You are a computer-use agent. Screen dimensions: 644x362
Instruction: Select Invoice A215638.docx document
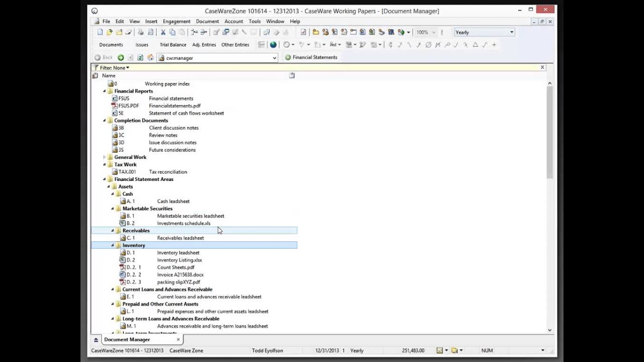[180, 275]
